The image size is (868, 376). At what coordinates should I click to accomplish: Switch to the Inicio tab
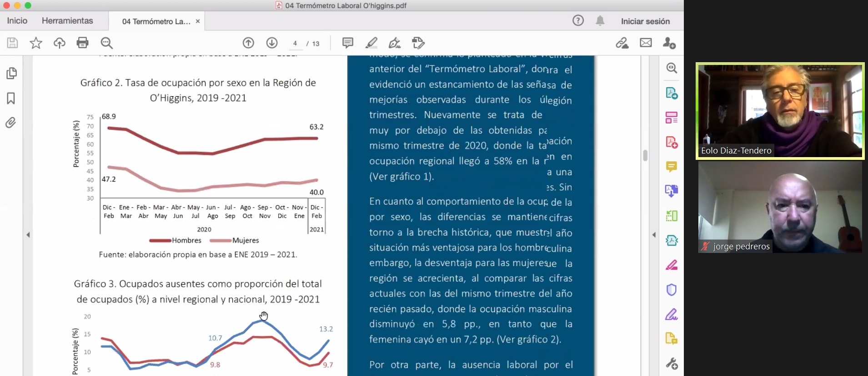click(x=17, y=21)
